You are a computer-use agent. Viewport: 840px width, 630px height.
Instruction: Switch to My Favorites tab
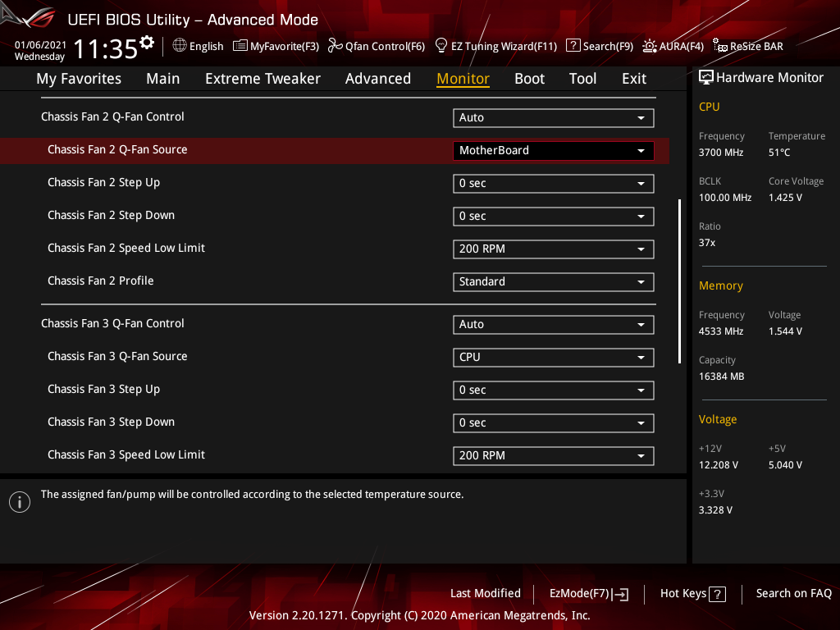[79, 79]
